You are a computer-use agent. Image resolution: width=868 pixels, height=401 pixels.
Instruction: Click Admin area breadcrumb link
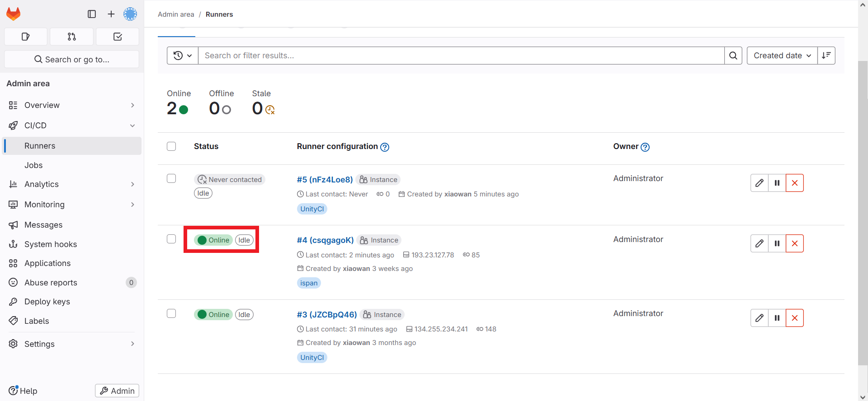pyautogui.click(x=176, y=14)
